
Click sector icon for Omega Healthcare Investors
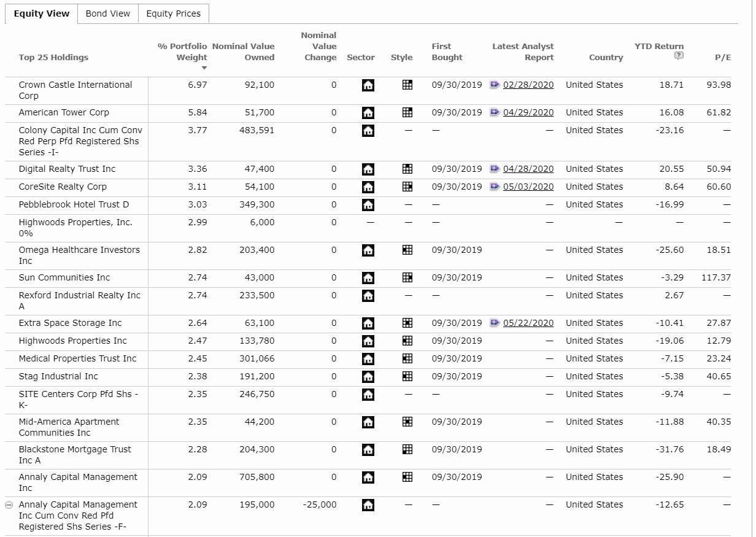pos(368,250)
